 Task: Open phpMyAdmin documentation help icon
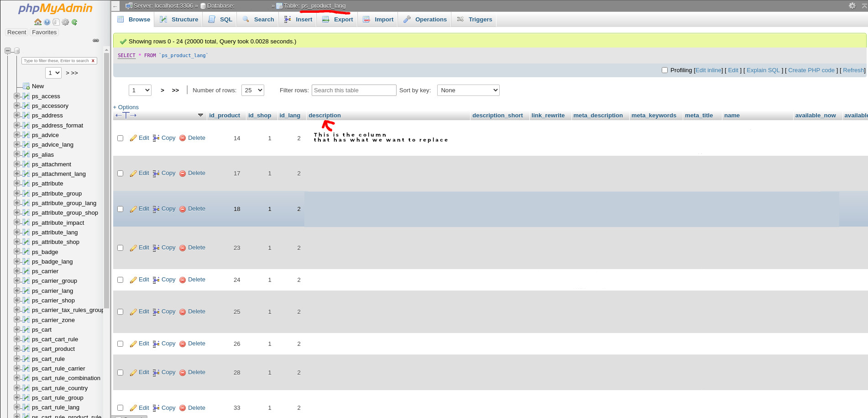pyautogui.click(x=47, y=22)
